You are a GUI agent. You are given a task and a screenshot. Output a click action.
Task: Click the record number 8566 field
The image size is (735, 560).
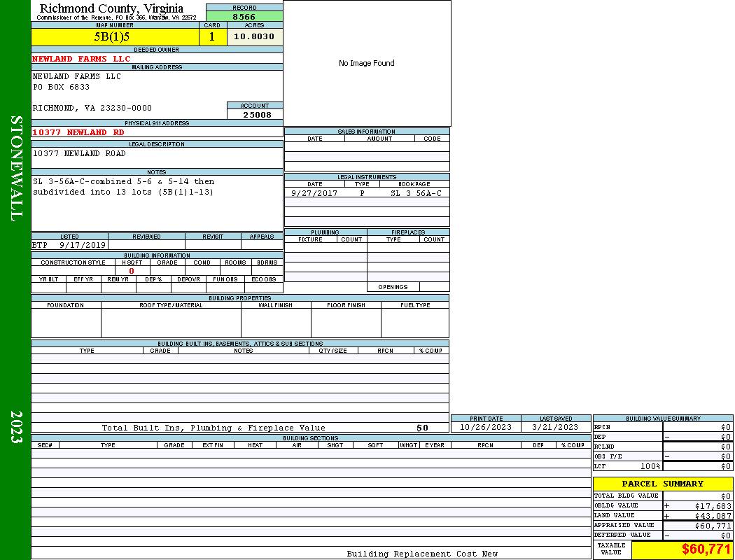coord(244,16)
